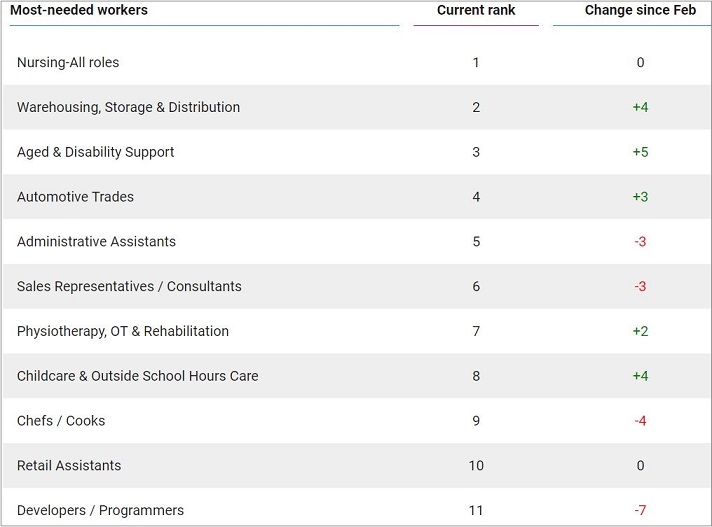The image size is (712, 527).
Task: Select Childcare & Outside School Hours Care
Action: point(137,376)
